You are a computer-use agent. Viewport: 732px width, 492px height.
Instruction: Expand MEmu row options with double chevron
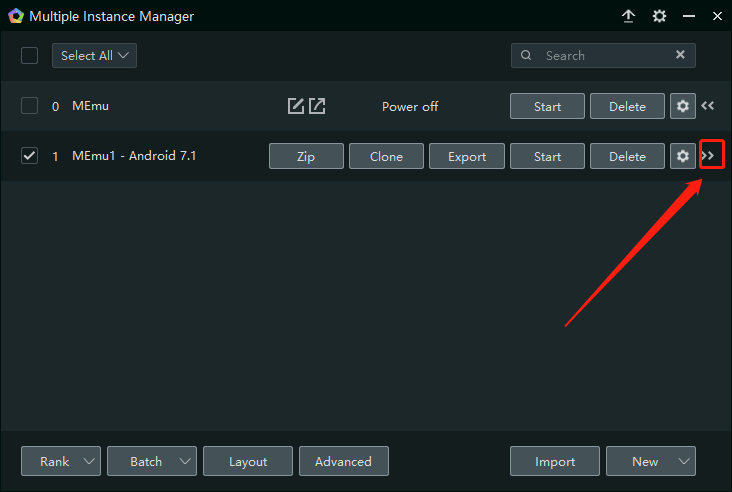(708, 106)
